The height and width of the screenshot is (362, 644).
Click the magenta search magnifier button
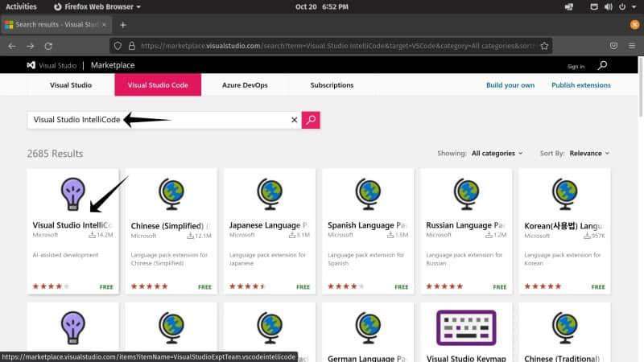coord(311,120)
